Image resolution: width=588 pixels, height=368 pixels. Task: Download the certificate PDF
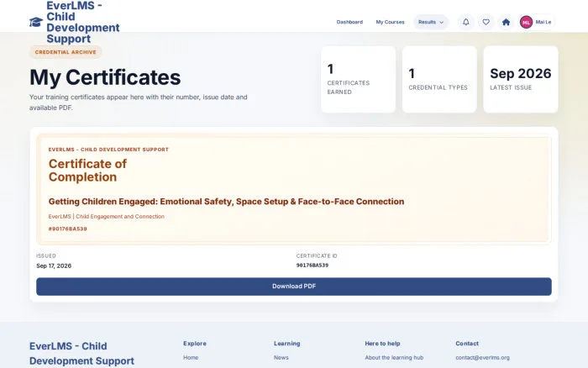point(294,287)
